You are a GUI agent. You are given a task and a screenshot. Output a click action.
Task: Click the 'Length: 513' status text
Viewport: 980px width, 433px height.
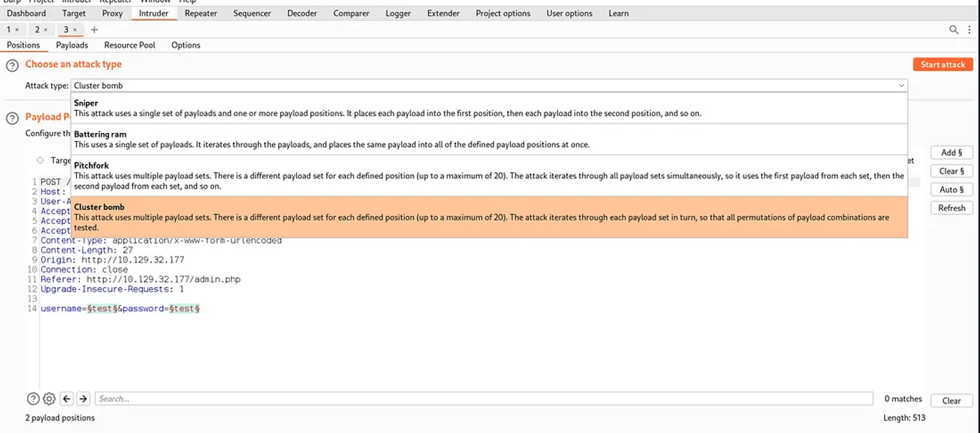click(904, 418)
